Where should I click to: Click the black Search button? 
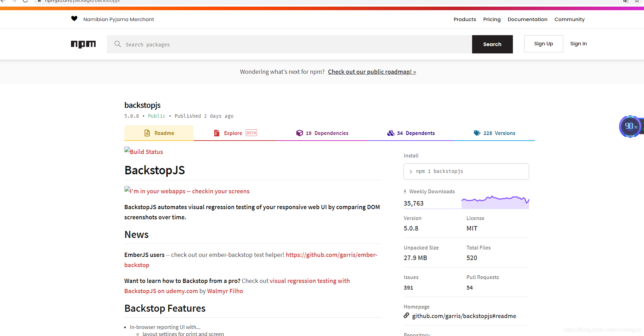coord(492,44)
